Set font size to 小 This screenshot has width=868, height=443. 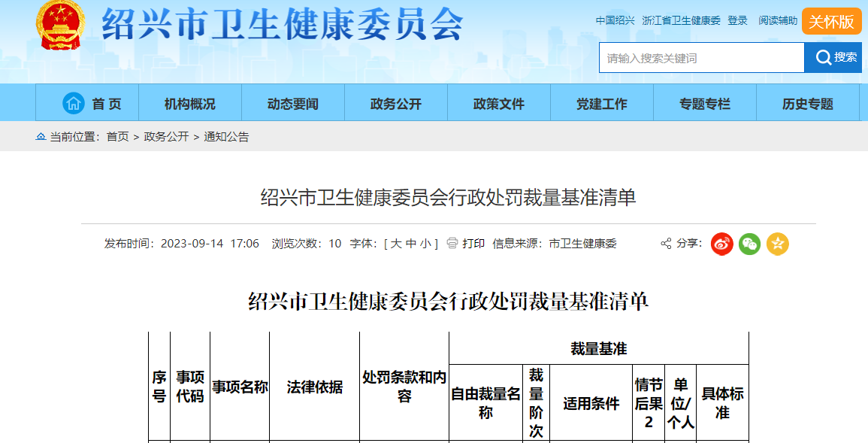pyautogui.click(x=425, y=244)
